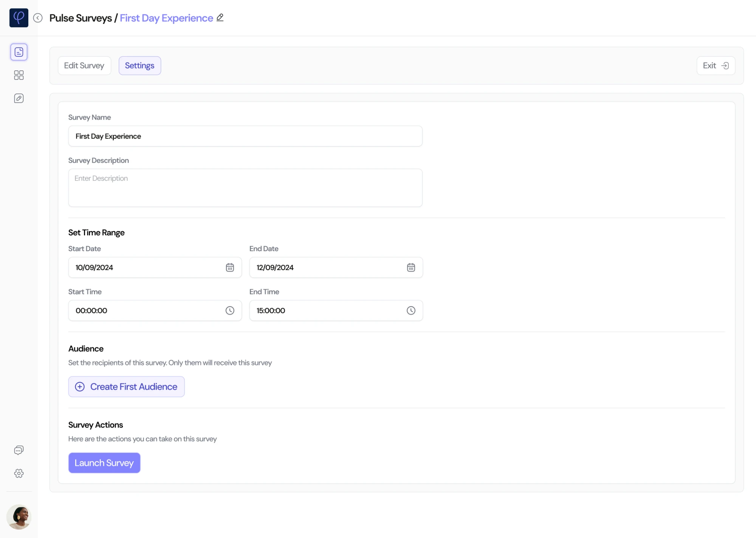The height and width of the screenshot is (538, 756).
Task: Click the 'Set the recipients' description text
Action: (170, 363)
